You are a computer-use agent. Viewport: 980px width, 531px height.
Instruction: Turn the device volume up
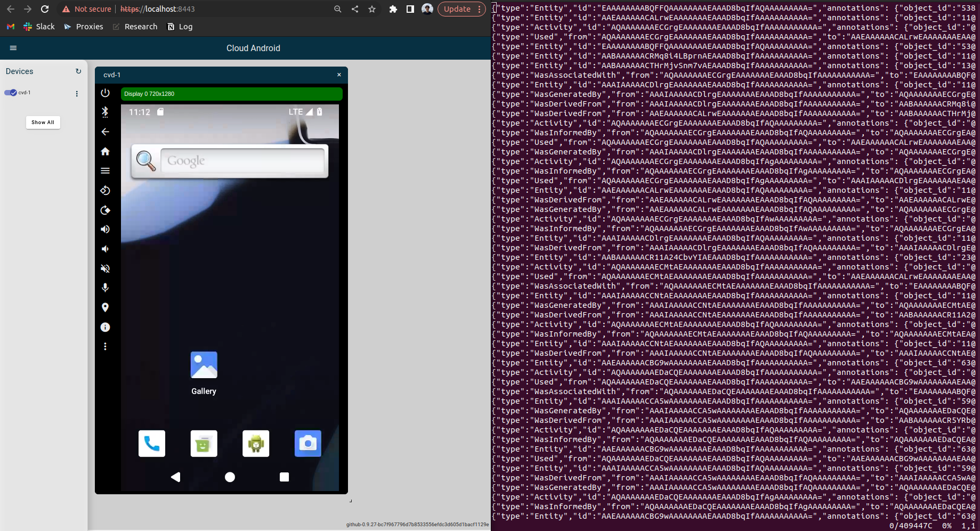pos(105,229)
